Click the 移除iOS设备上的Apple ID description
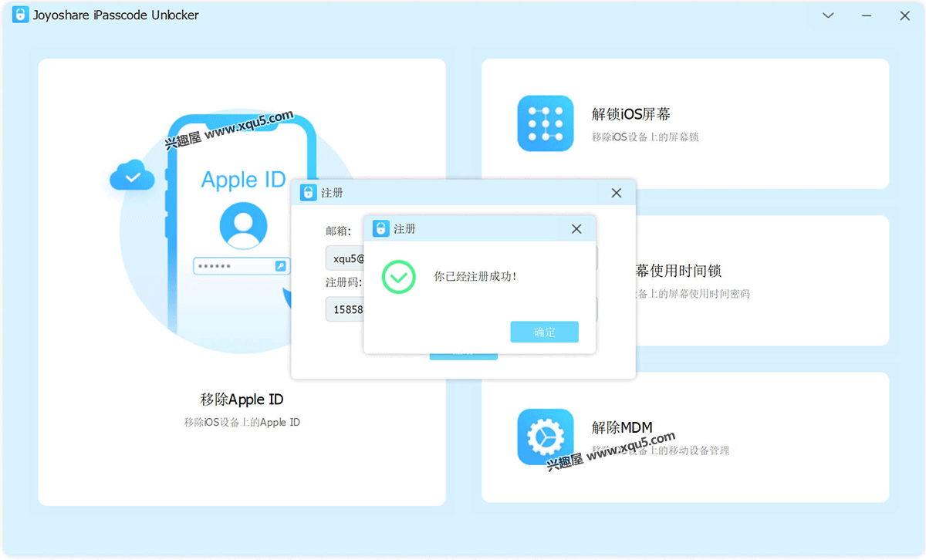Screen dimensions: 926x560 [x=242, y=422]
